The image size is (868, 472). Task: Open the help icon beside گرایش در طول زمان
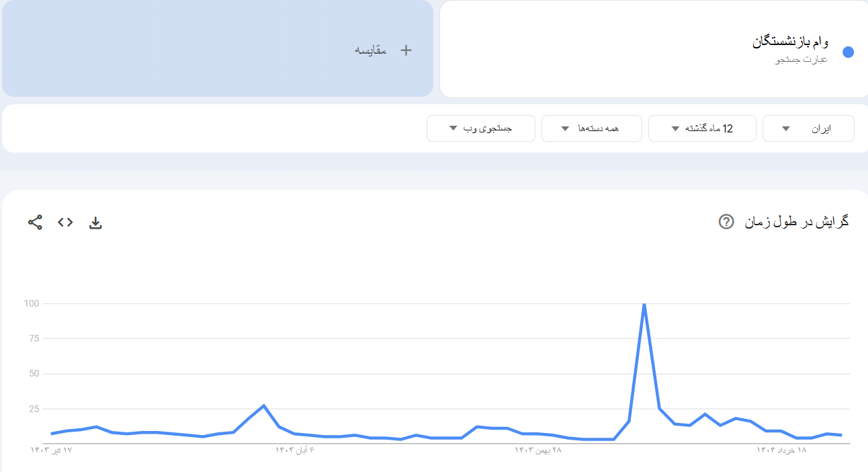726,222
